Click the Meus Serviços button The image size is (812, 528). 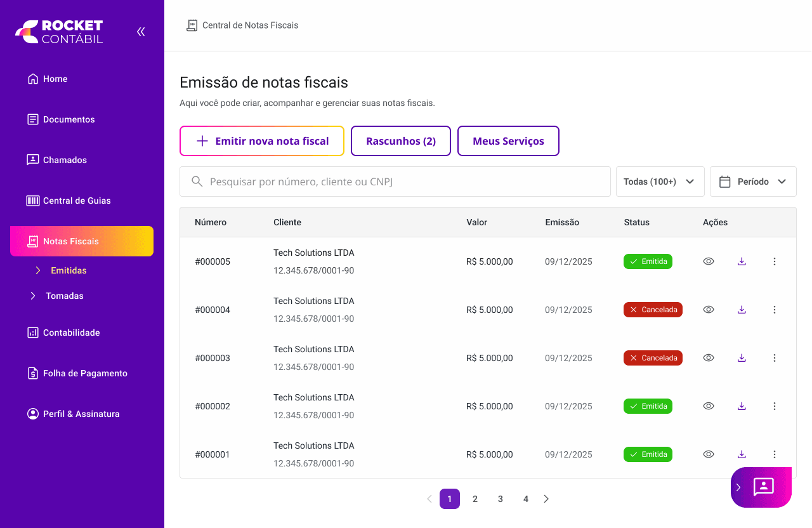(x=508, y=141)
